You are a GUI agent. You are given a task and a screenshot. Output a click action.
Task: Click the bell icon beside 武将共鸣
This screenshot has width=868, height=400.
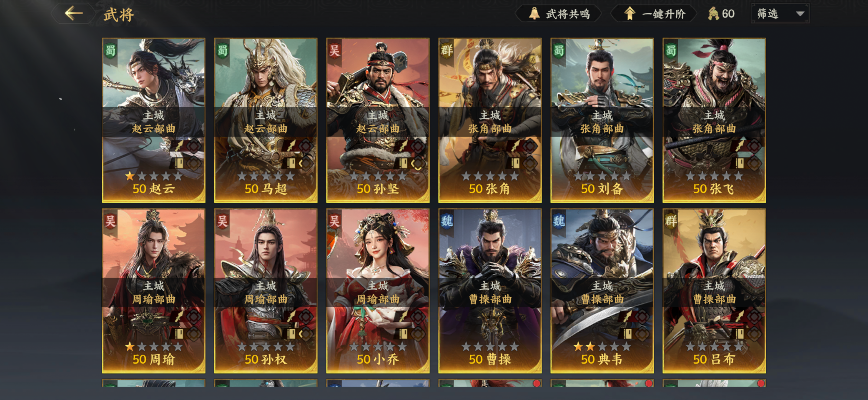[x=534, y=14]
